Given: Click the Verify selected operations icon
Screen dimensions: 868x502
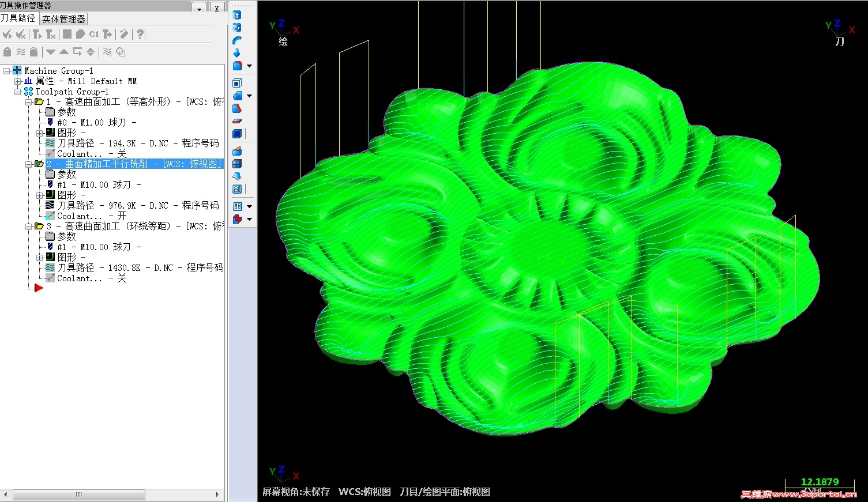Looking at the screenshot, I should click(x=80, y=35).
